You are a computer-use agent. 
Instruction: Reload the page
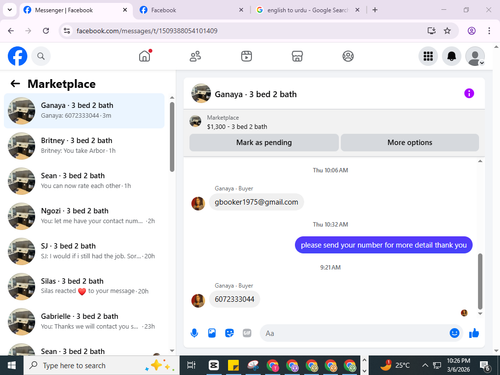(46, 31)
